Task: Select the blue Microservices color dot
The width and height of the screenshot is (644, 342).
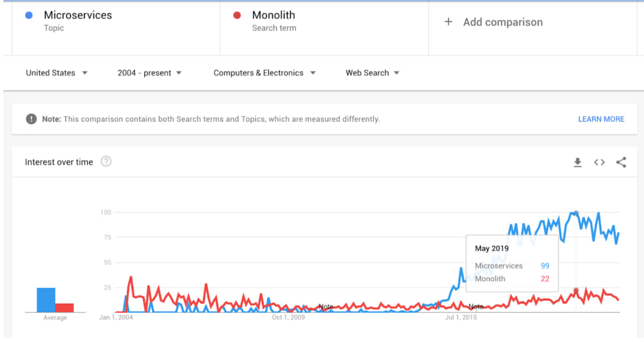Action: coord(28,16)
